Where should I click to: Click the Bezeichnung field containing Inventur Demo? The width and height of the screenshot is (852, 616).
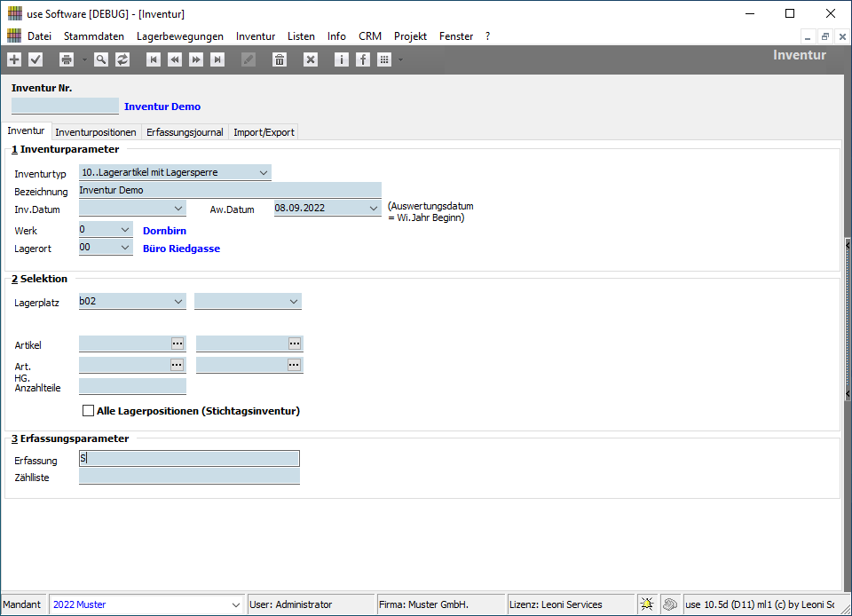(230, 190)
